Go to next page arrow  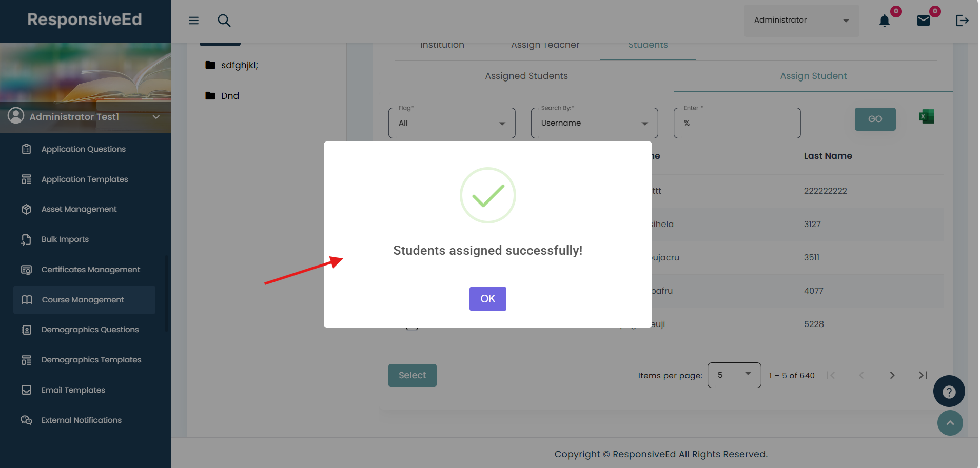click(892, 375)
